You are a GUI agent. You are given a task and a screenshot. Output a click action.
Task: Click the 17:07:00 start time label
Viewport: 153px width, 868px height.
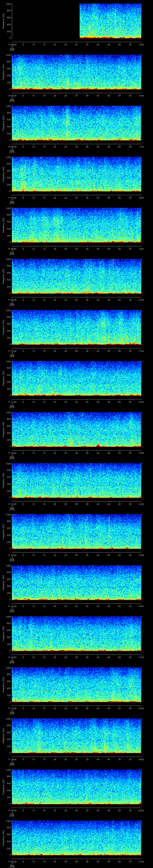click(x=12, y=197)
